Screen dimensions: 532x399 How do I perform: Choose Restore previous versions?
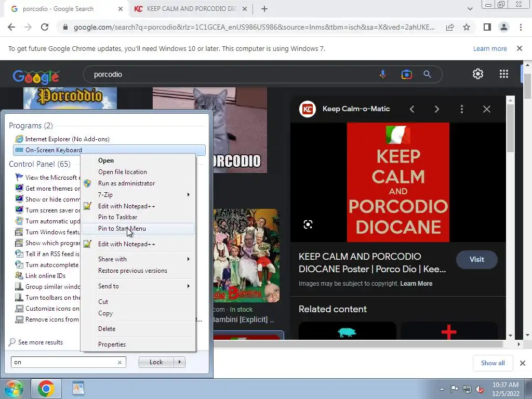click(x=138, y=271)
